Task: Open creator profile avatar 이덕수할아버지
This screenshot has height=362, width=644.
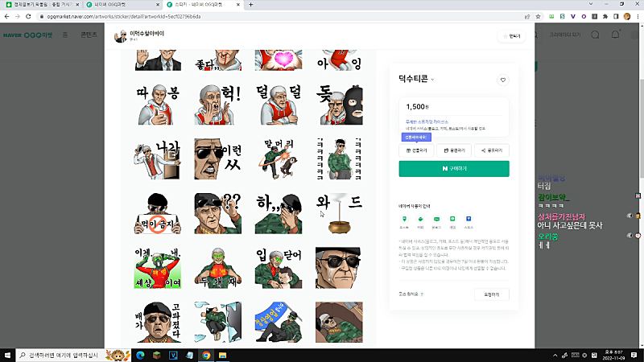Action: coord(120,36)
